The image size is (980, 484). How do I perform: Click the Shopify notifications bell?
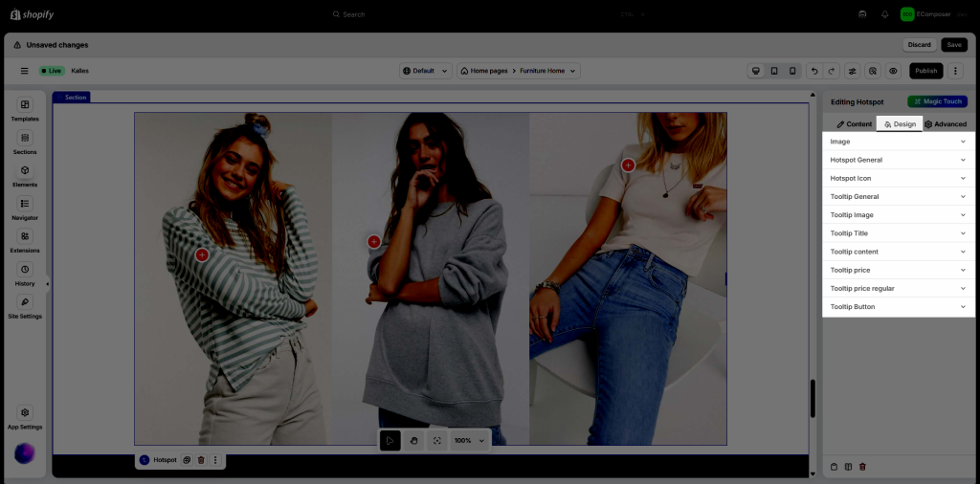pos(884,14)
